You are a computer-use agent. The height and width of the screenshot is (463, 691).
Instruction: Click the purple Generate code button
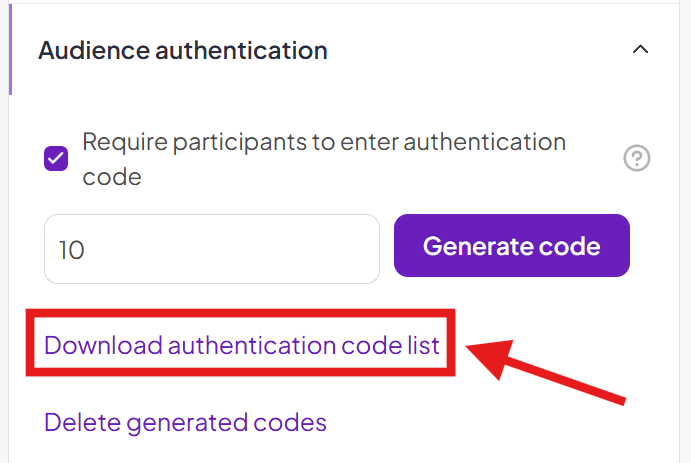point(512,246)
